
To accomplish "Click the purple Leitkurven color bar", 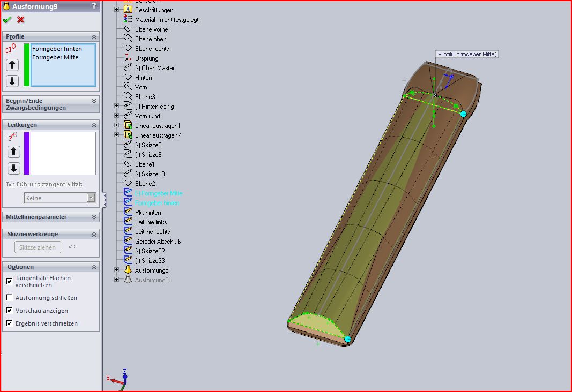I will [26, 153].
